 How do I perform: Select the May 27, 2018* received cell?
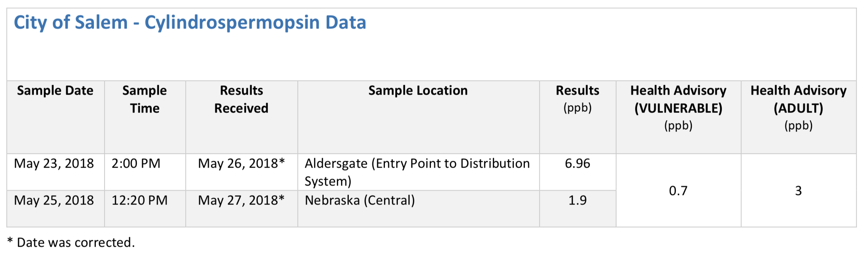click(241, 200)
